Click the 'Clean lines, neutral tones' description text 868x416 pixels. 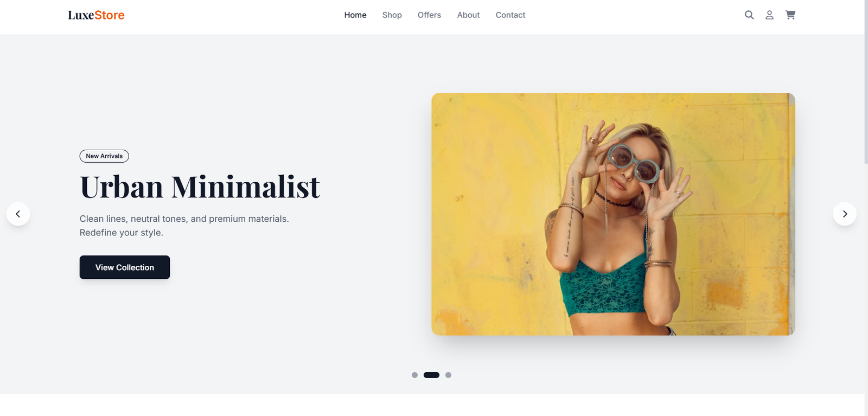point(184,226)
